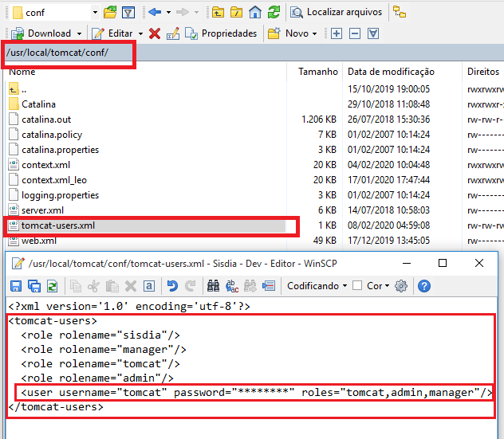Toggle the Cor color box

[357, 285]
